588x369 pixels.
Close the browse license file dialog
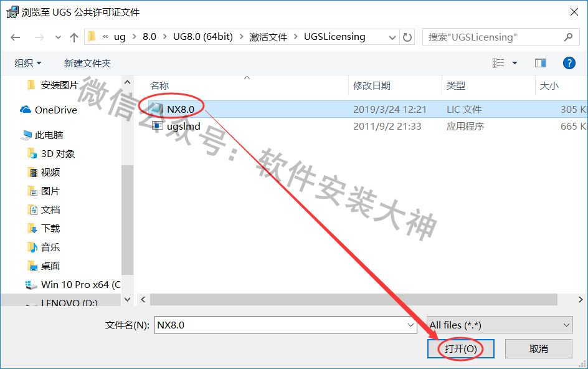(574, 12)
